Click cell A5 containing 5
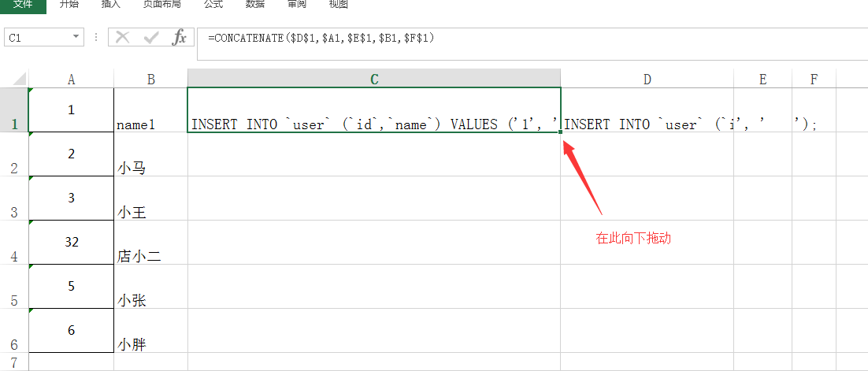 click(71, 286)
